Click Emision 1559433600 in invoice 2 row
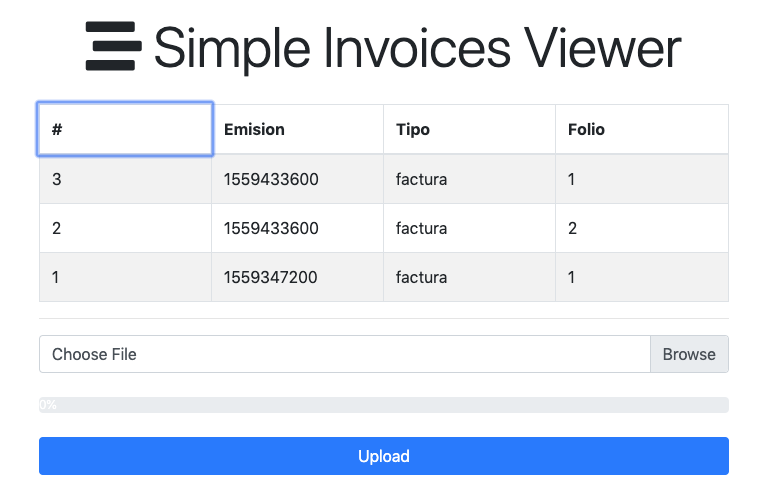 click(298, 228)
